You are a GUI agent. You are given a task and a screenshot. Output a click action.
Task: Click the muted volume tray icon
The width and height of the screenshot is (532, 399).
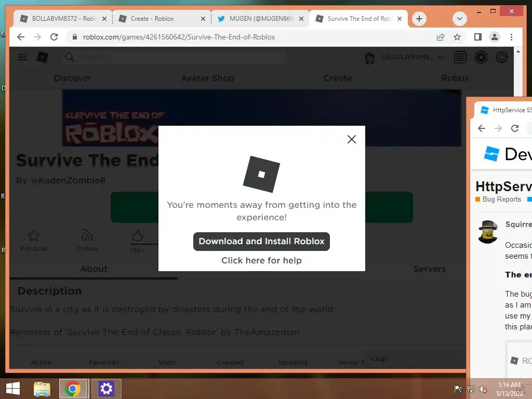click(x=483, y=389)
